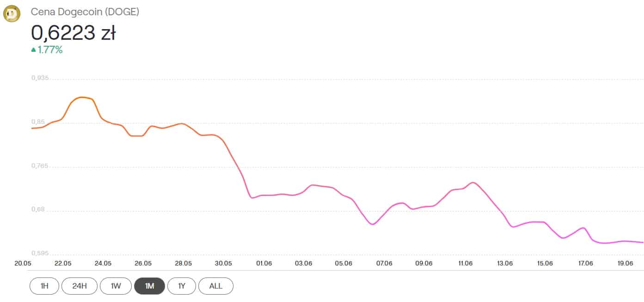Show the 1Y price history
Screen dimensions: 644x302
click(x=182, y=286)
